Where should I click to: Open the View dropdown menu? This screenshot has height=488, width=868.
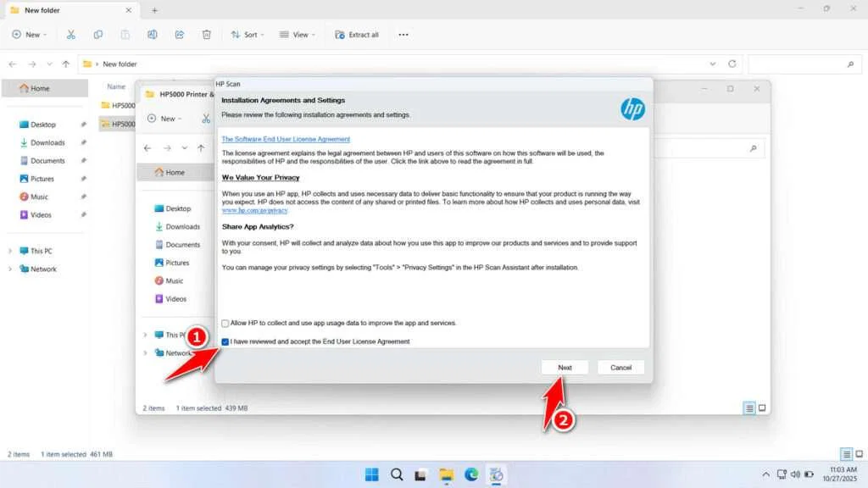pyautogui.click(x=296, y=35)
